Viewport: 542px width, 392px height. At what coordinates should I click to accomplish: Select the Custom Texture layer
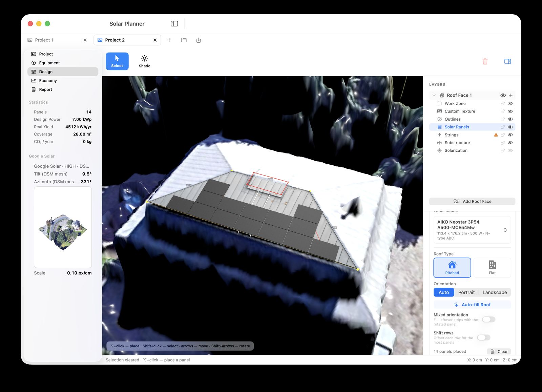click(x=472, y=111)
